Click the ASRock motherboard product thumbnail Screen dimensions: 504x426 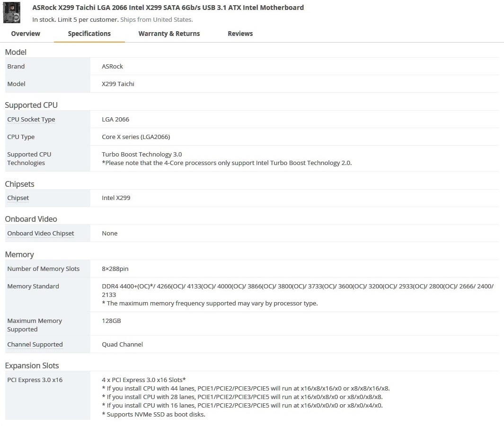[11, 12]
